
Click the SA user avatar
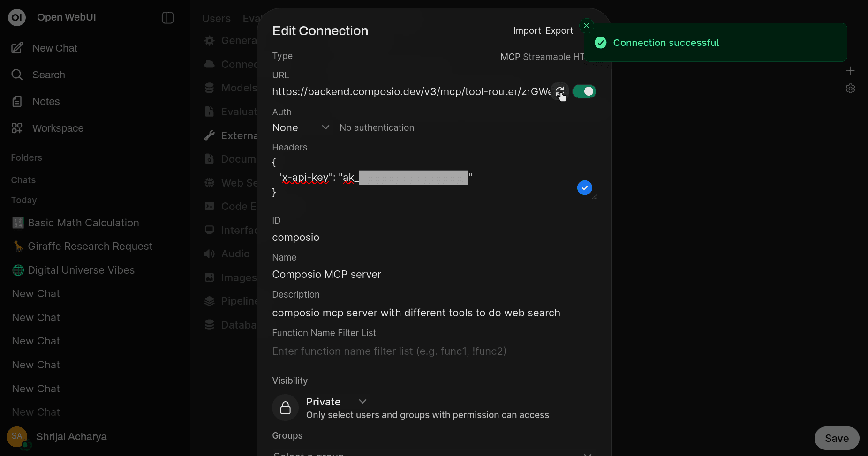(17, 437)
